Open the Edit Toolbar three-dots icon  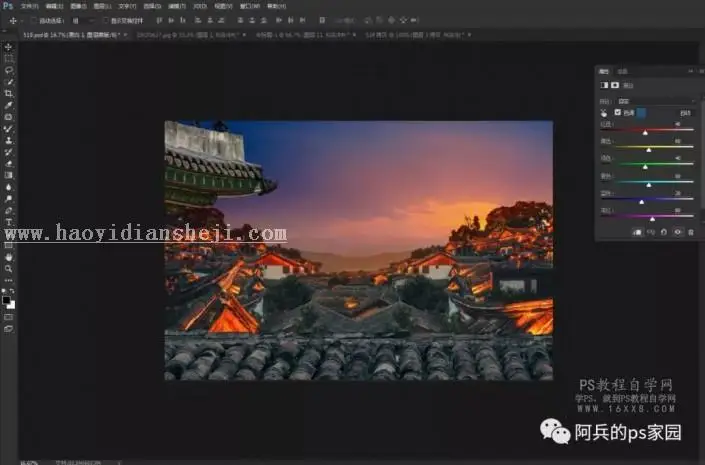pyautogui.click(x=8, y=280)
